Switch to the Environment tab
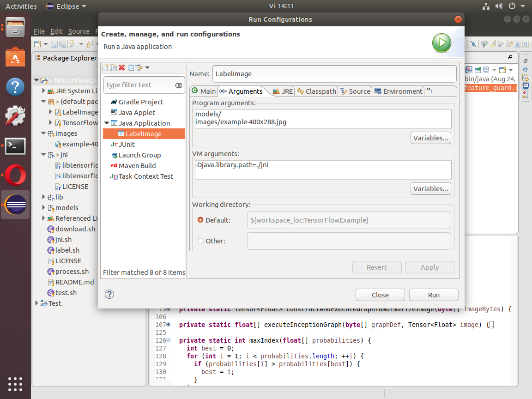 [x=399, y=91]
